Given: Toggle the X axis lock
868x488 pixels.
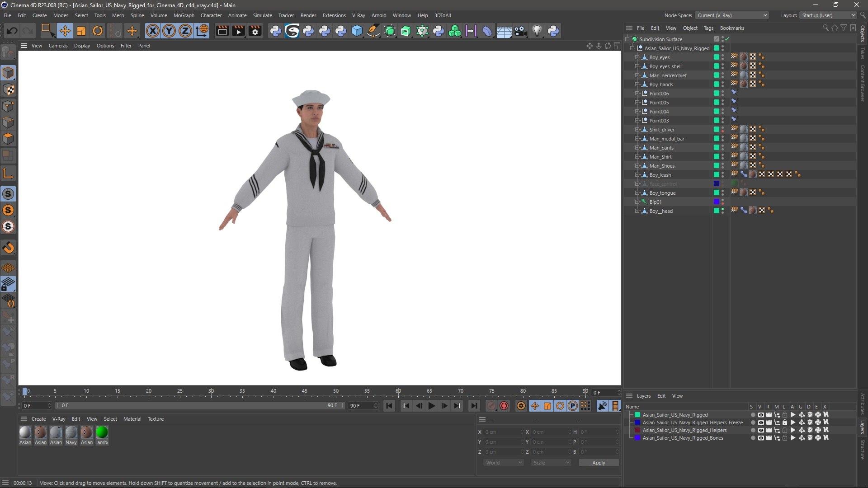Looking at the screenshot, I should coord(153,31).
